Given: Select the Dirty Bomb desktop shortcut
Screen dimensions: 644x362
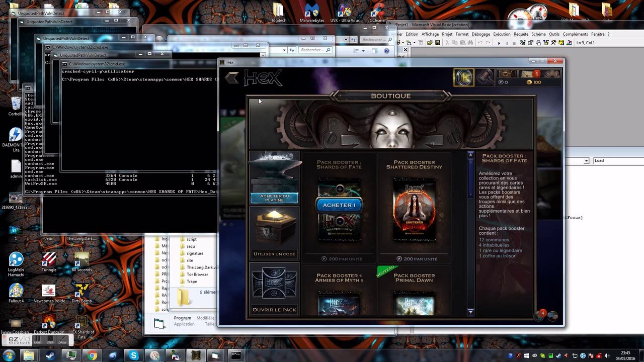Looking at the screenshot, I should click(82, 294).
